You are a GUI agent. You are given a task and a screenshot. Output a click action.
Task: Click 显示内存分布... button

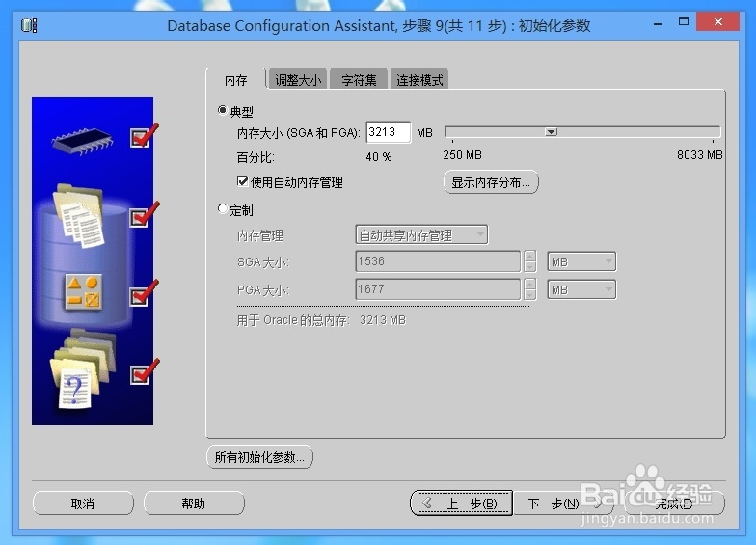pyautogui.click(x=491, y=182)
